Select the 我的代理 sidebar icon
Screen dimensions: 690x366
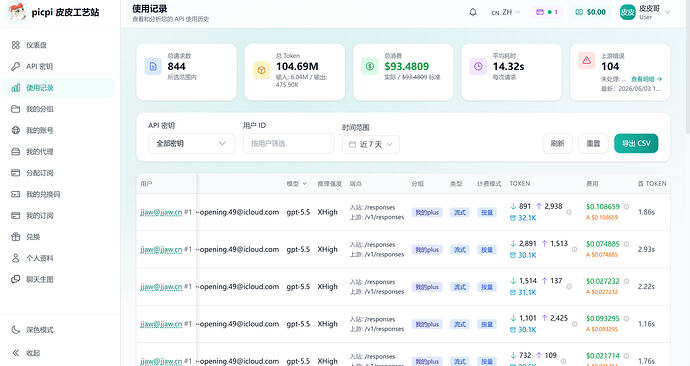[x=16, y=151]
